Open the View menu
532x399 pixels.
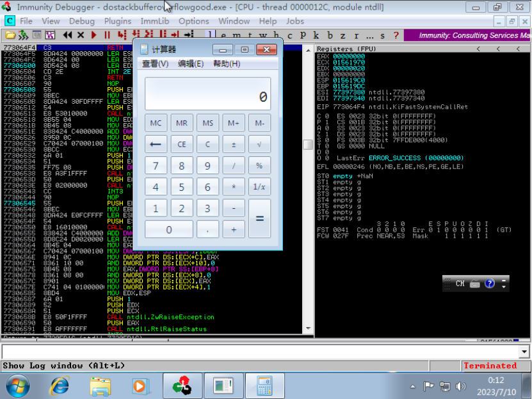51,21
